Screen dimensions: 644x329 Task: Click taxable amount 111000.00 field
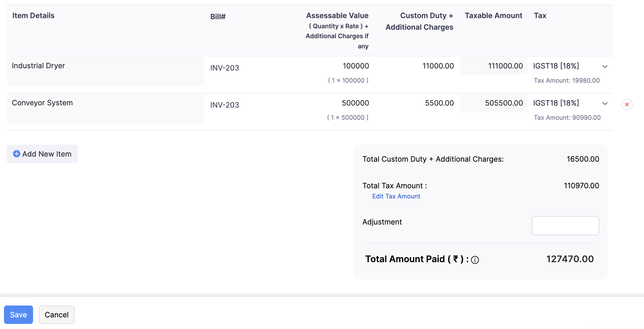pos(493,66)
